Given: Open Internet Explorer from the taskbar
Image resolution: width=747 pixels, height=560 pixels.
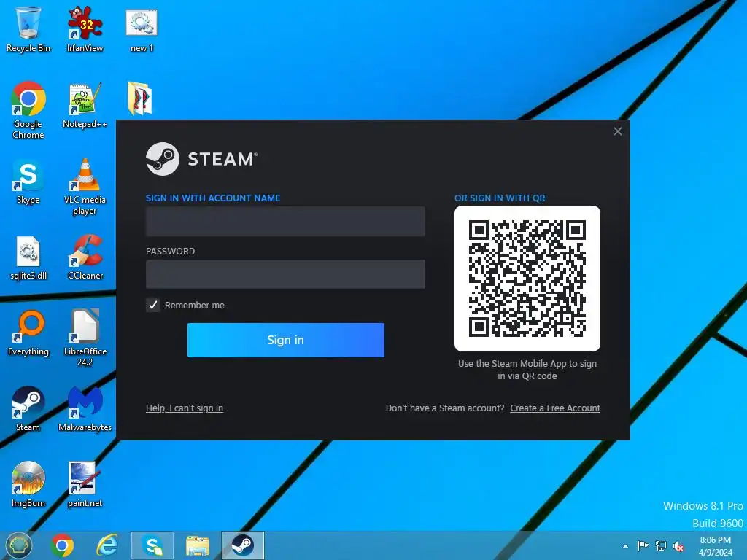Looking at the screenshot, I should [x=107, y=545].
